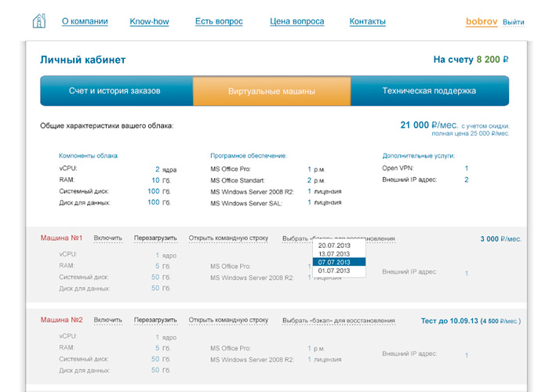Viewport: 549px width, 392px height.
Task: Click Включить for Машина №2
Action: [108, 320]
